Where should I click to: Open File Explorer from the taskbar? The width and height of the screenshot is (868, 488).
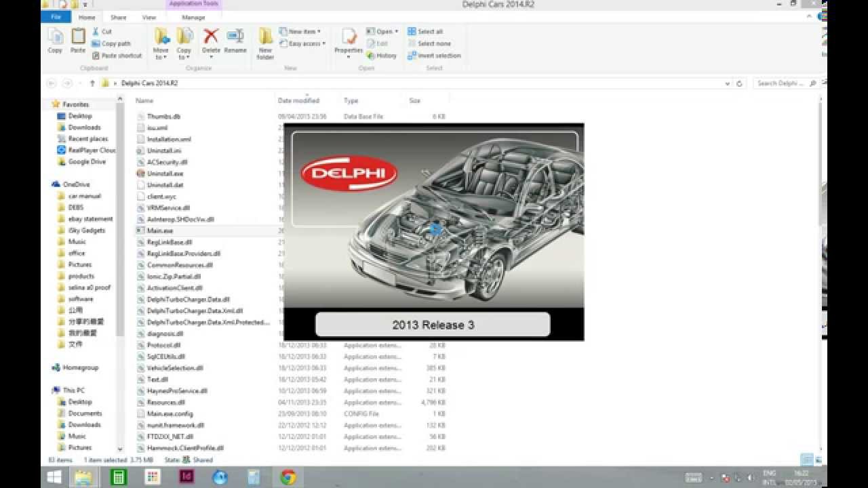tap(83, 477)
